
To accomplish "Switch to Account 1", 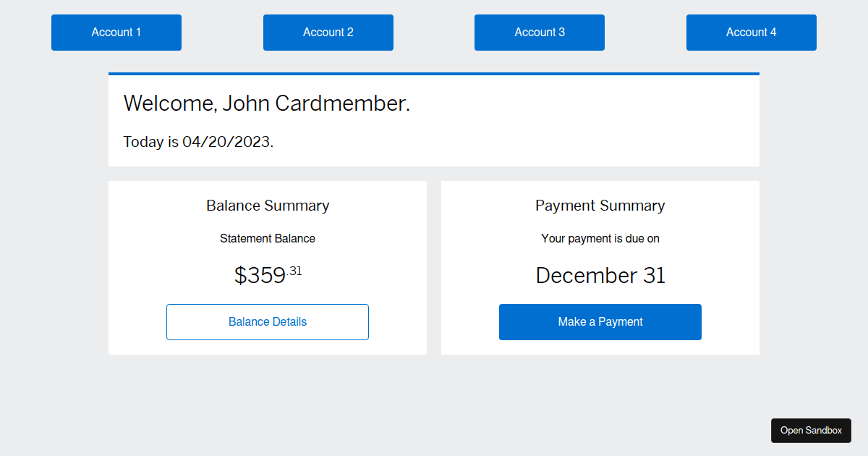I will pyautogui.click(x=116, y=33).
